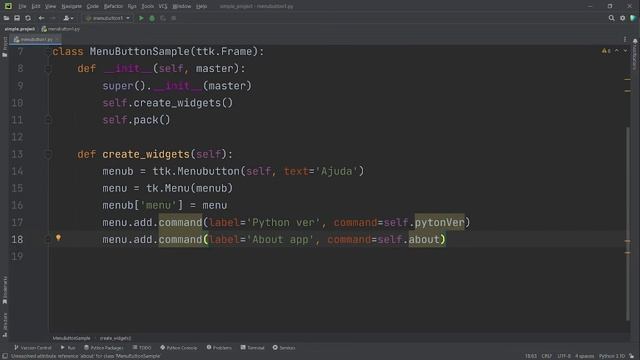The width and height of the screenshot is (640, 360).
Task: Click the UTF-8 encoding in status bar
Action: (x=564, y=356)
